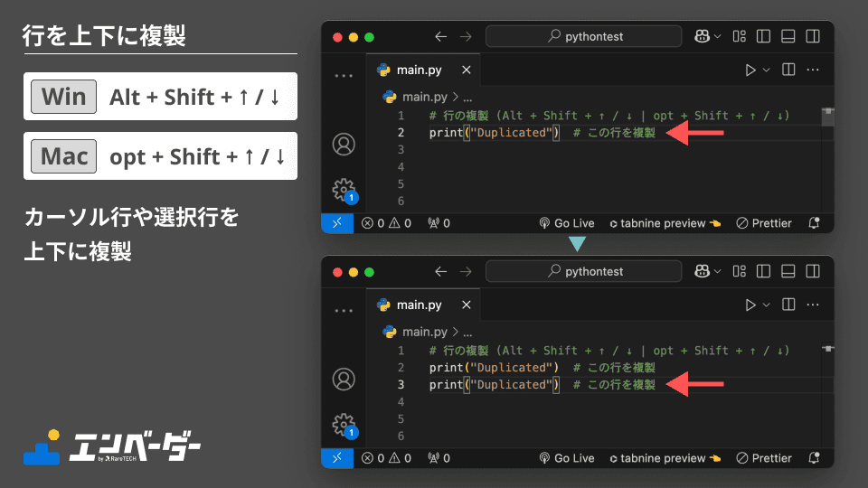Viewport: 868px width, 488px height.
Task: Toggle secondary sidebar in top window
Action: (x=813, y=36)
